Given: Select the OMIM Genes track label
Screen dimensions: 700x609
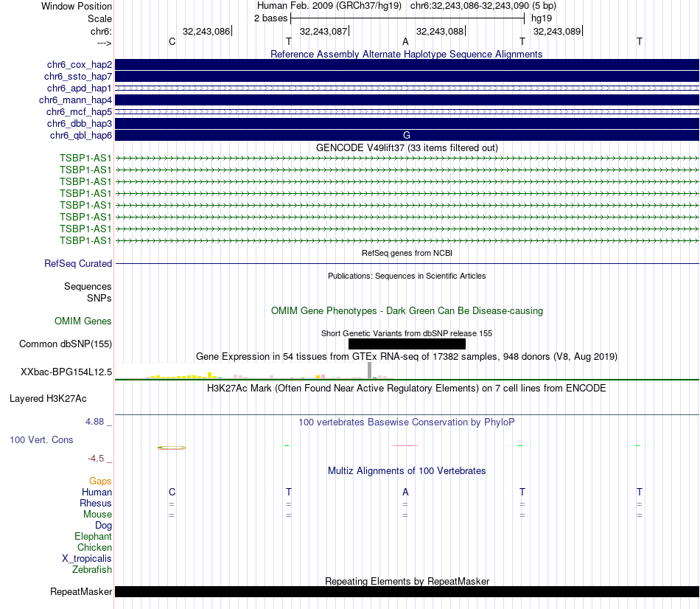Looking at the screenshot, I should click(x=83, y=321).
